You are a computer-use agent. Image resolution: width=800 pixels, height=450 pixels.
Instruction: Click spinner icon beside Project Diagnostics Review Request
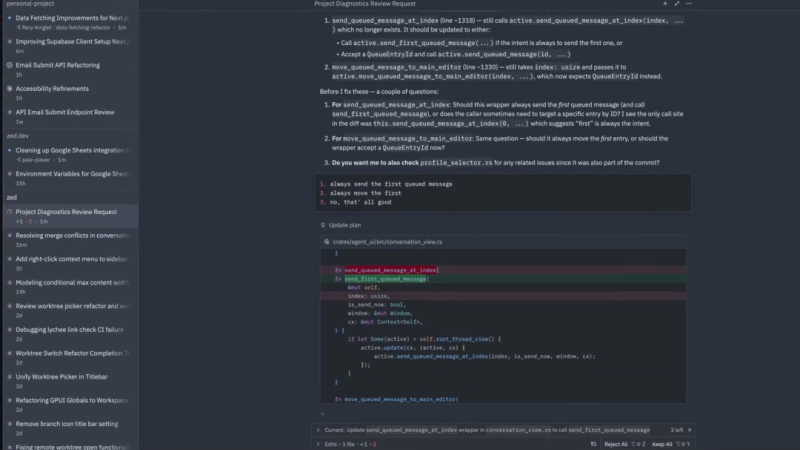[x=9, y=212]
